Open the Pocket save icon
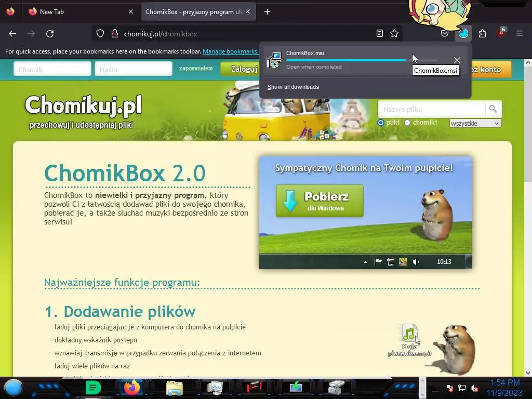 pyautogui.click(x=445, y=33)
